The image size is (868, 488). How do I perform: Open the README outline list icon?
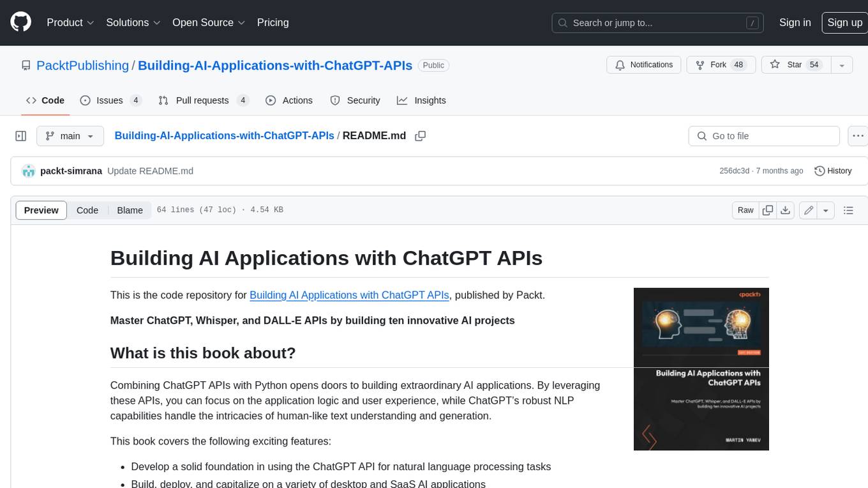tap(848, 210)
